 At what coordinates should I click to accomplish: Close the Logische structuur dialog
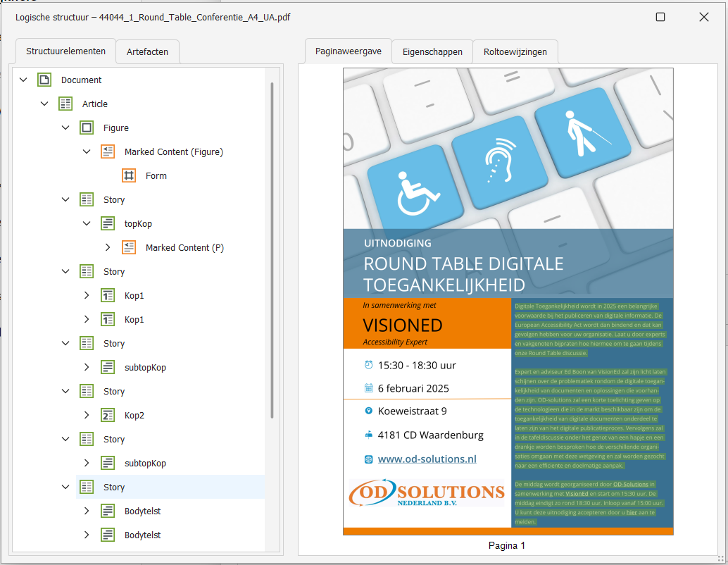tap(704, 17)
